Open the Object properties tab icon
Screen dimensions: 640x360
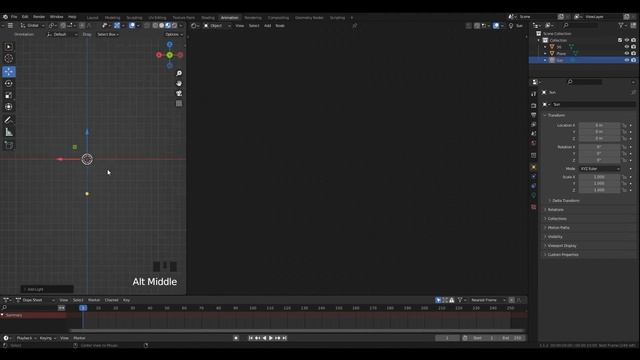click(x=533, y=167)
